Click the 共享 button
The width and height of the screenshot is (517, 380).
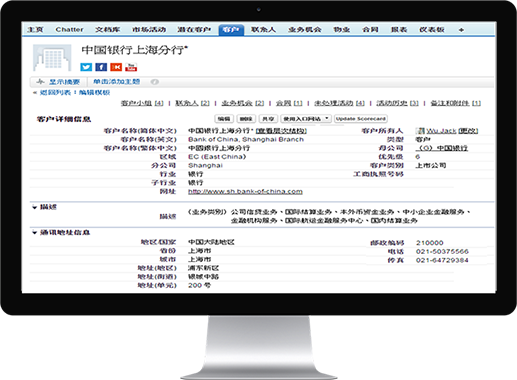(268, 119)
